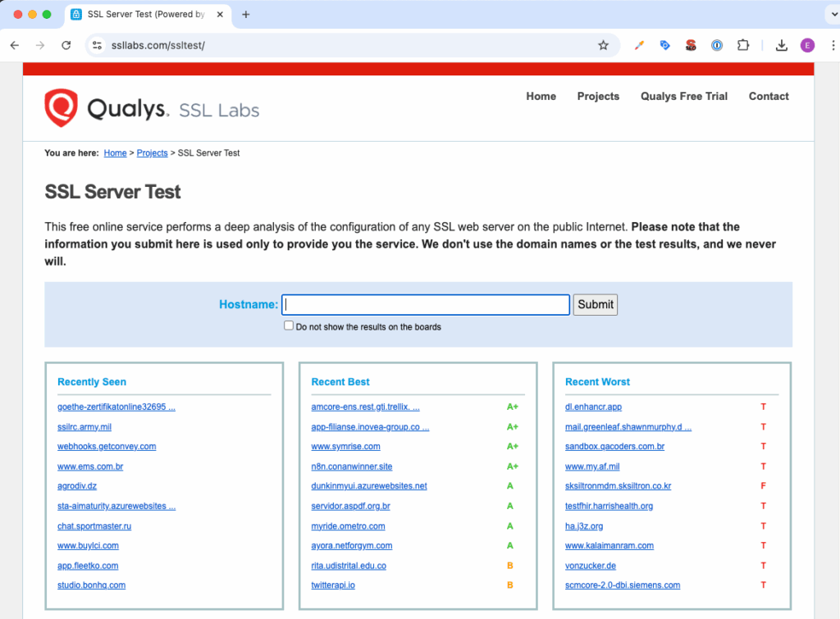Open n8n.conanwinner.site link
The width and height of the screenshot is (840, 619).
click(x=351, y=467)
